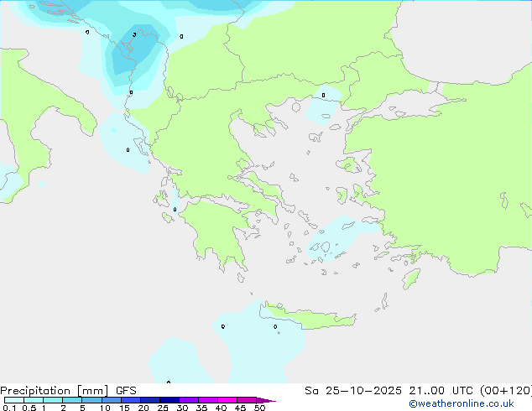Click the 35–40 mm legend color swatch

208,400
